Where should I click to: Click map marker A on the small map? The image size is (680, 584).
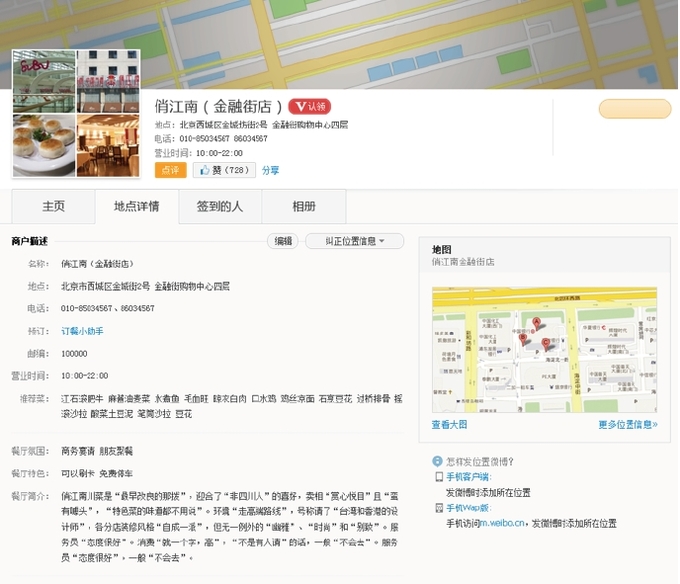point(536,323)
